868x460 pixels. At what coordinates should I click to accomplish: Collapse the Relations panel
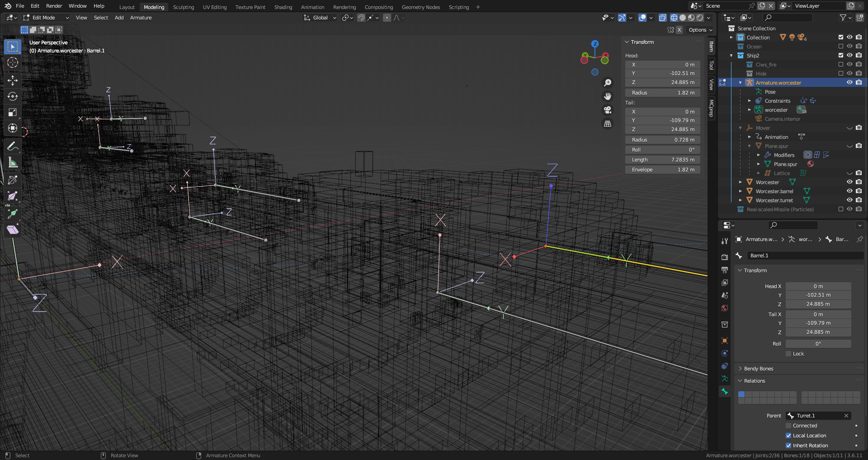(x=740, y=381)
